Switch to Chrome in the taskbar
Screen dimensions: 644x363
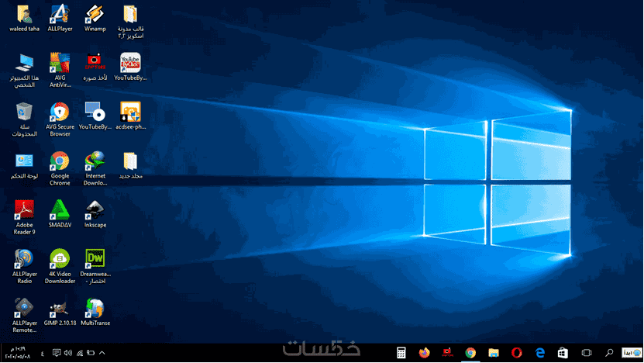[x=470, y=353]
